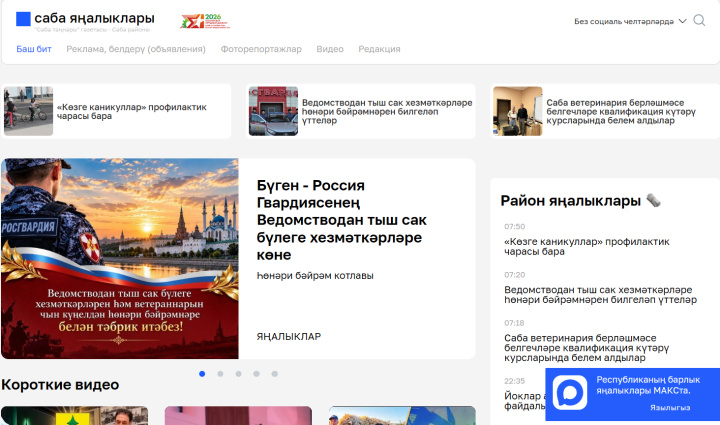Open Район яңалыклары section heading
The image size is (720, 425).
point(571,201)
